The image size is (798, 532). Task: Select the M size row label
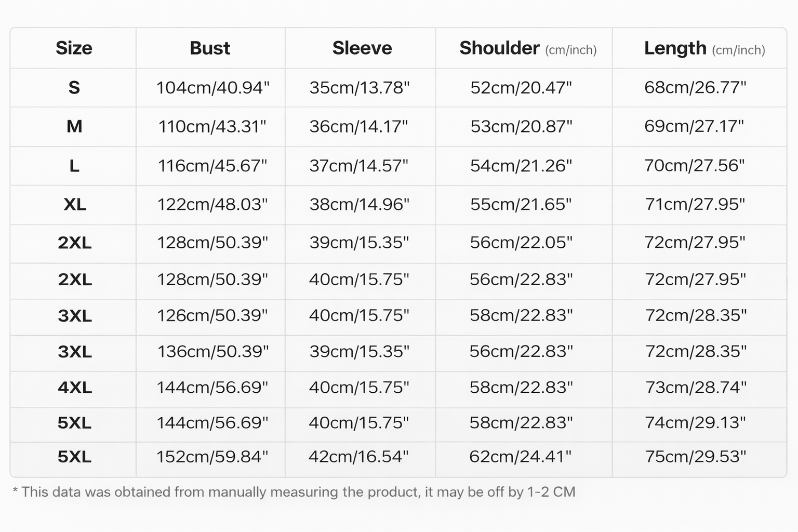pos(74,126)
